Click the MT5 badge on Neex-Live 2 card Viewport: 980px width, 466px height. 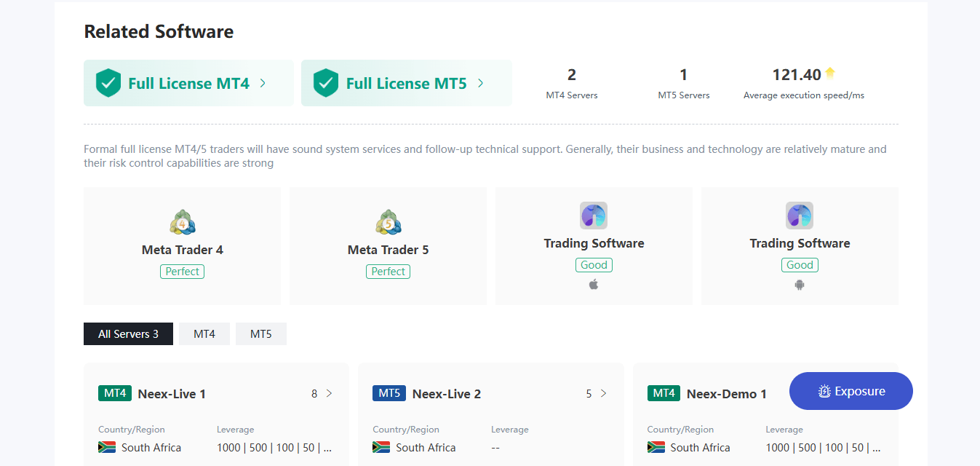389,393
